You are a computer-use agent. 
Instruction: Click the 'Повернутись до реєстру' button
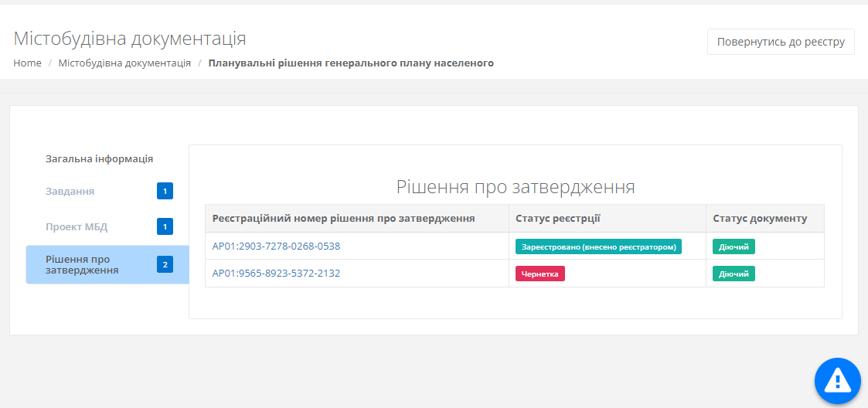point(781,42)
